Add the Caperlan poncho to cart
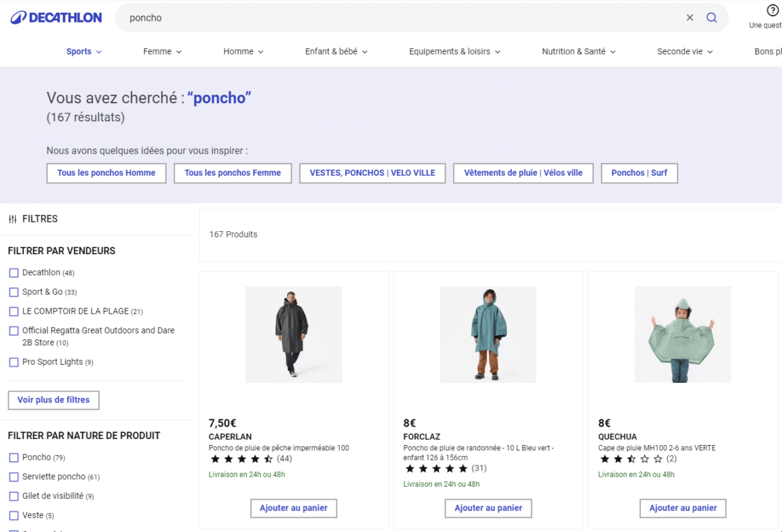782x532 pixels. (x=293, y=508)
